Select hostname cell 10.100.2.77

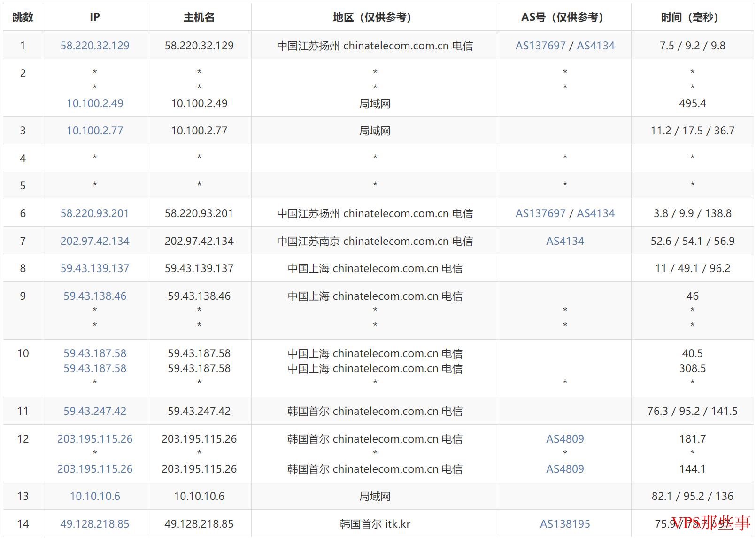[199, 131]
